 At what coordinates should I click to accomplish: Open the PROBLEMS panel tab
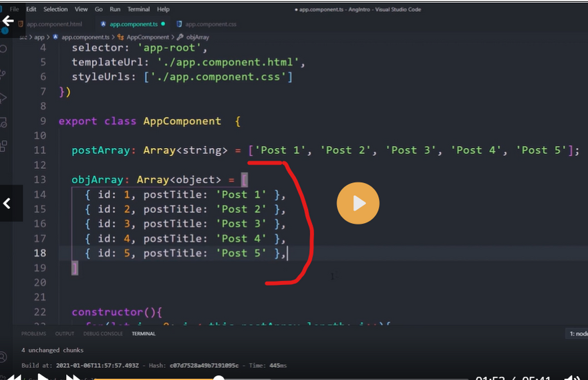click(x=33, y=333)
